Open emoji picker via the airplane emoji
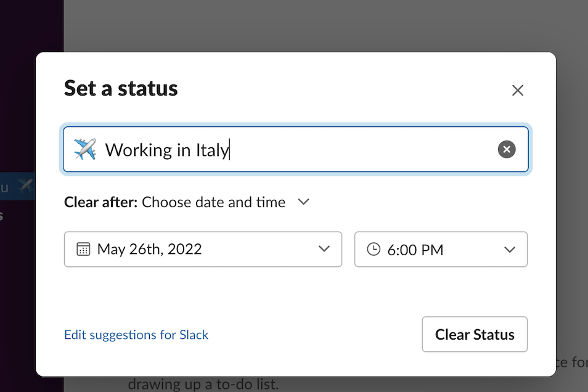The image size is (588, 392). [x=85, y=149]
